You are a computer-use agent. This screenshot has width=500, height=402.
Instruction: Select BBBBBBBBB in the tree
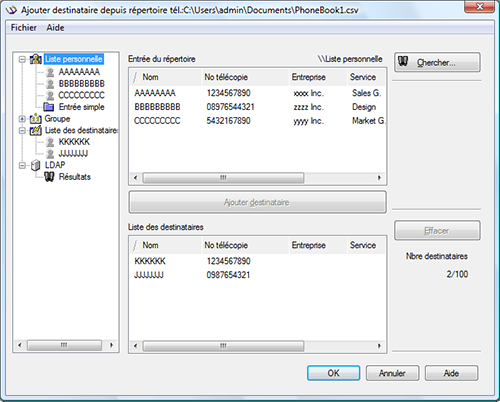pyautogui.click(x=82, y=83)
